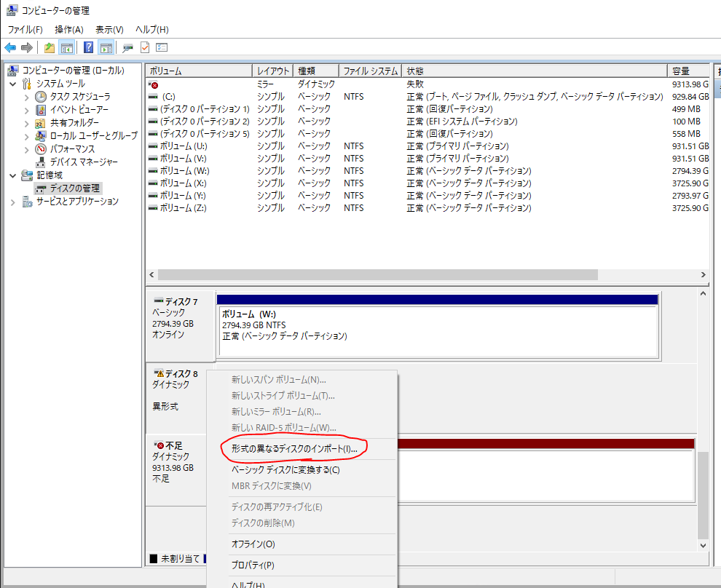Click the ディスク 8 warning icon

159,373
